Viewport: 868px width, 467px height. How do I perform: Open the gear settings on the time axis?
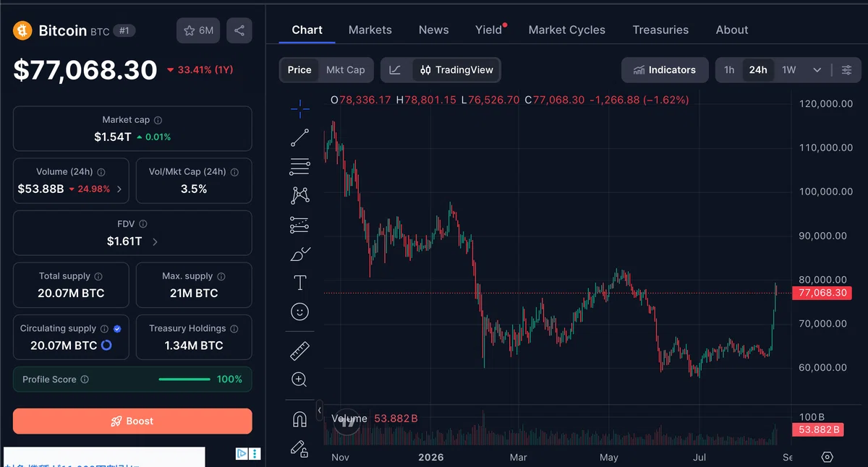(827, 457)
